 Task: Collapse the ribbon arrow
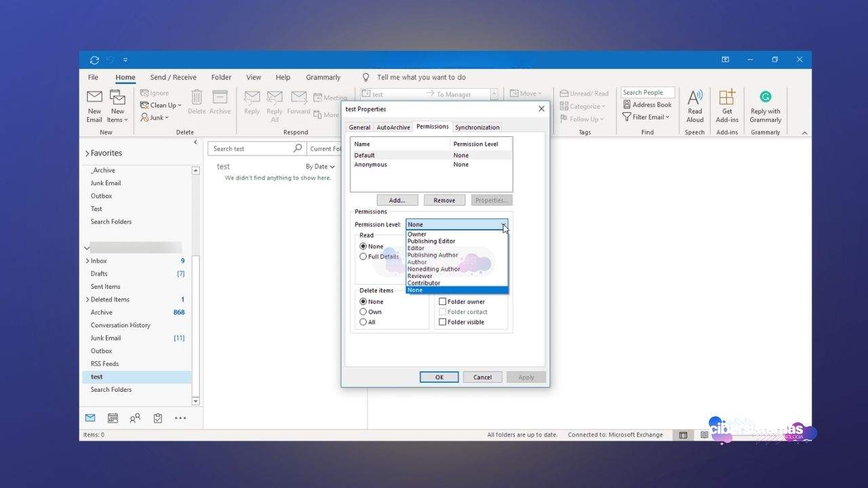coord(805,133)
